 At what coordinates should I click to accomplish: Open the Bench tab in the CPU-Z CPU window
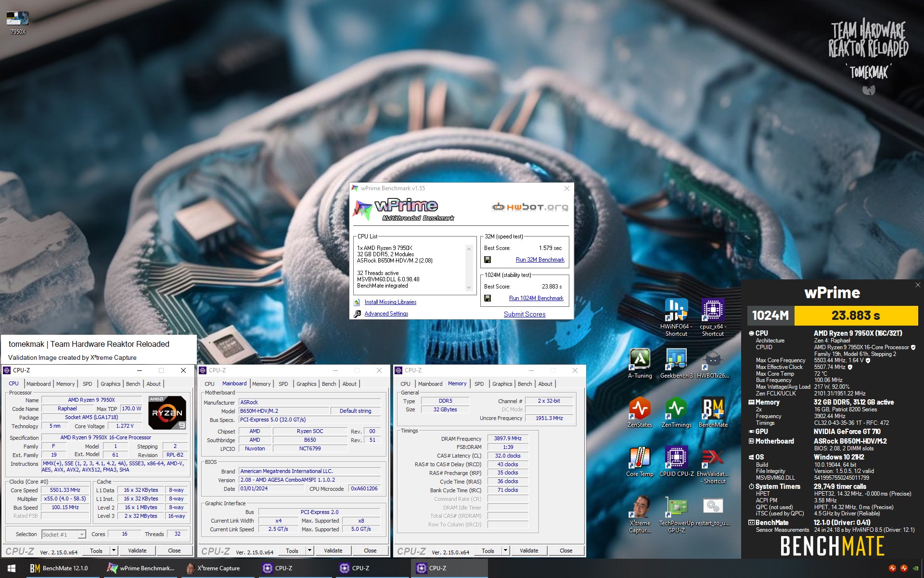133,384
